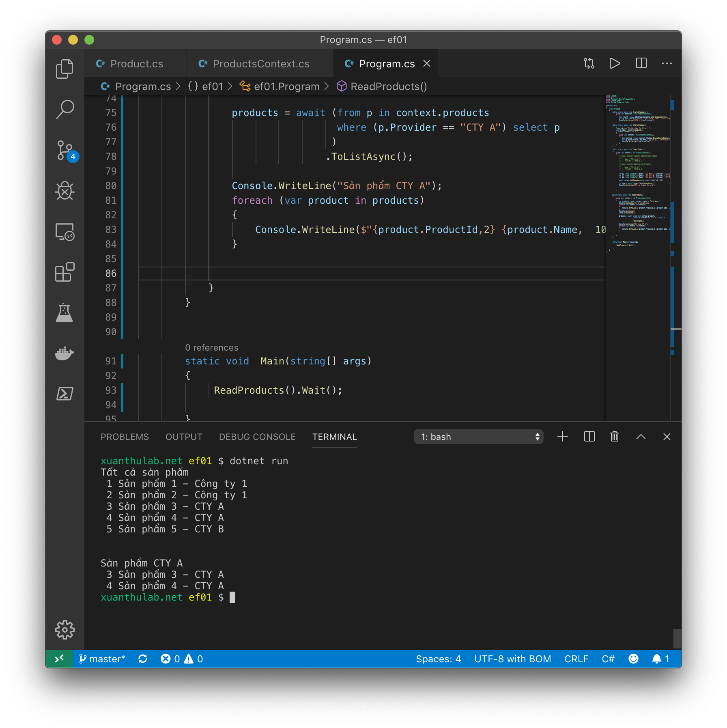Open the Explorer view in activity bar

click(x=65, y=69)
